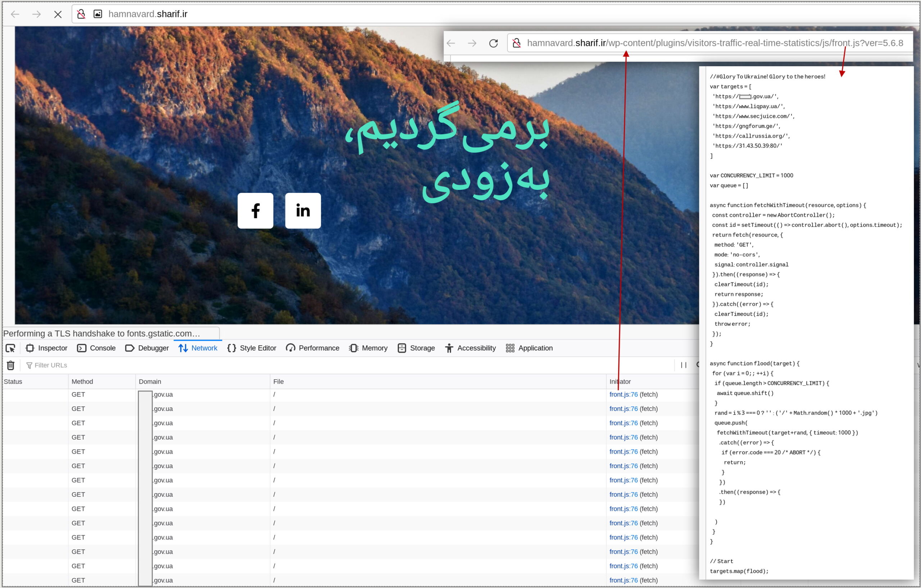
Task: Click the image permissions icon in the address bar
Action: (98, 14)
